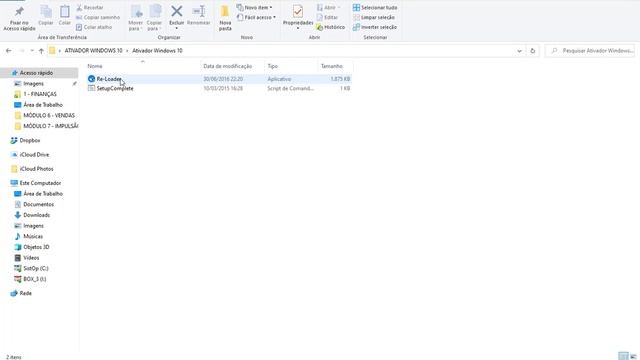Screen dimensions: 640x360
Task: Open Objetos 3D in the sidebar
Action: tap(36, 247)
